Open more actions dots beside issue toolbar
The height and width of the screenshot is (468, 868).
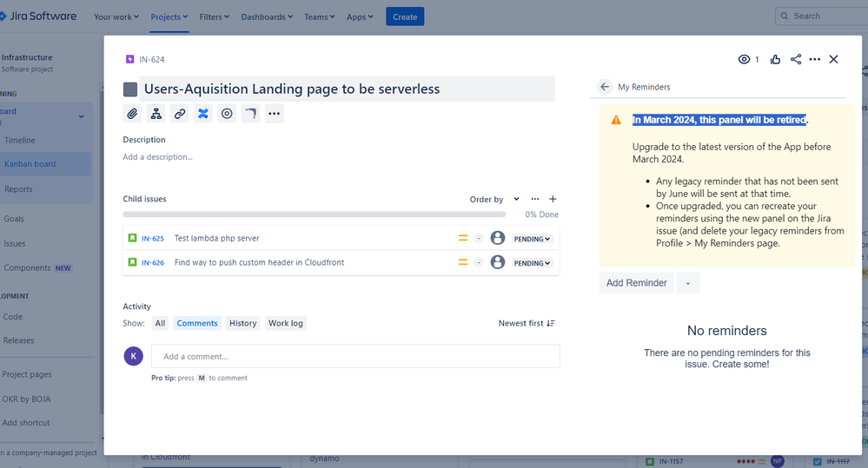[x=274, y=114]
